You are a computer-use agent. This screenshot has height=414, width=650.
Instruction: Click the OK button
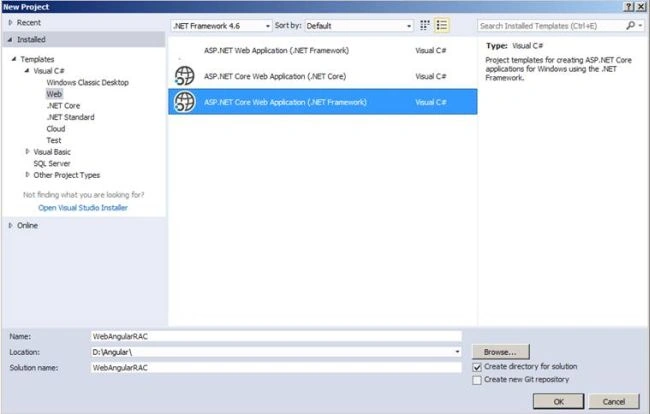pos(558,402)
